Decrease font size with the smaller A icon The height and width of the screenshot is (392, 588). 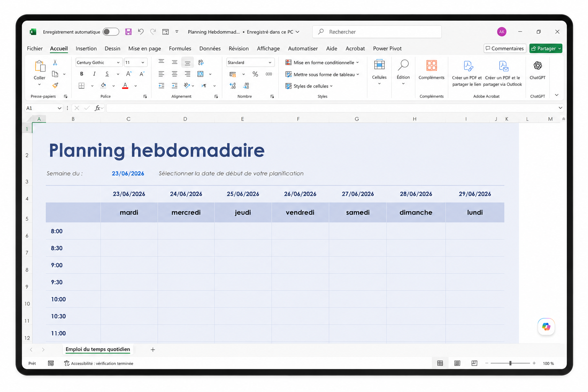point(142,74)
